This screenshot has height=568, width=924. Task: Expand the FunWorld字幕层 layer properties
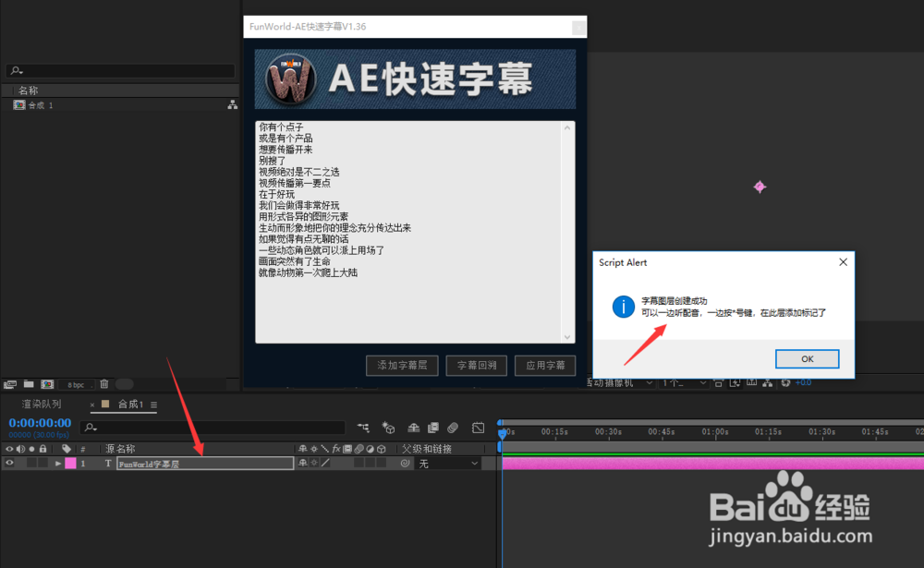57,464
